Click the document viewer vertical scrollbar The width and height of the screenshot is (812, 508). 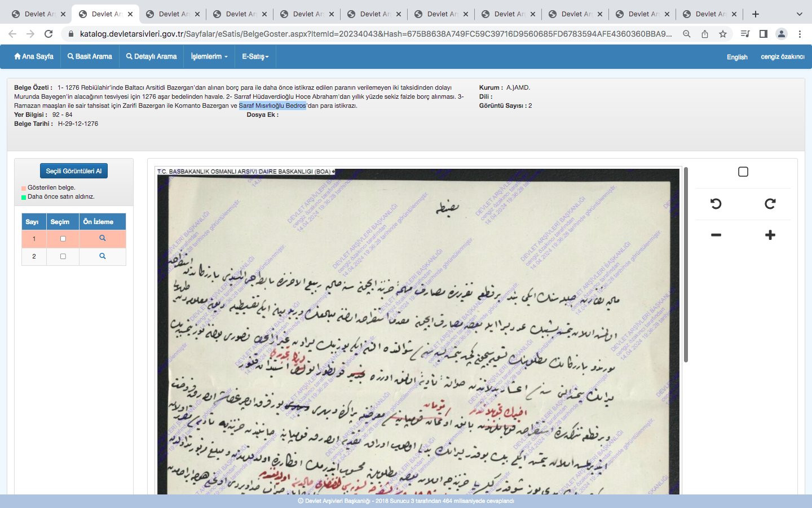click(686, 265)
